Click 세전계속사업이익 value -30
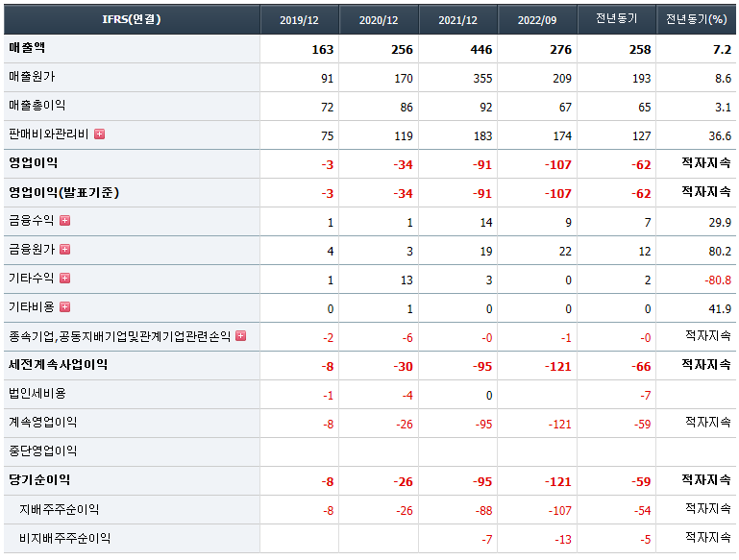This screenshot has height=560, width=739. tap(403, 366)
